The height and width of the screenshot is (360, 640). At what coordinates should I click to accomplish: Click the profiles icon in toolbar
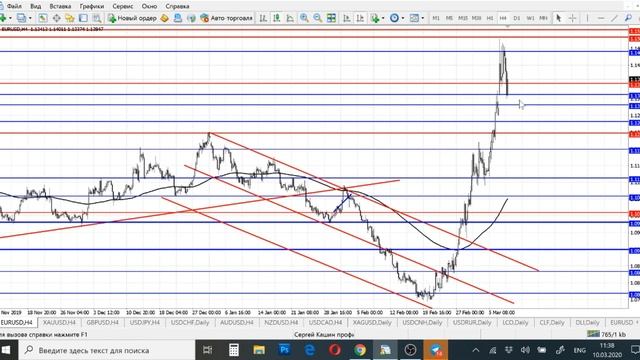coord(22,18)
